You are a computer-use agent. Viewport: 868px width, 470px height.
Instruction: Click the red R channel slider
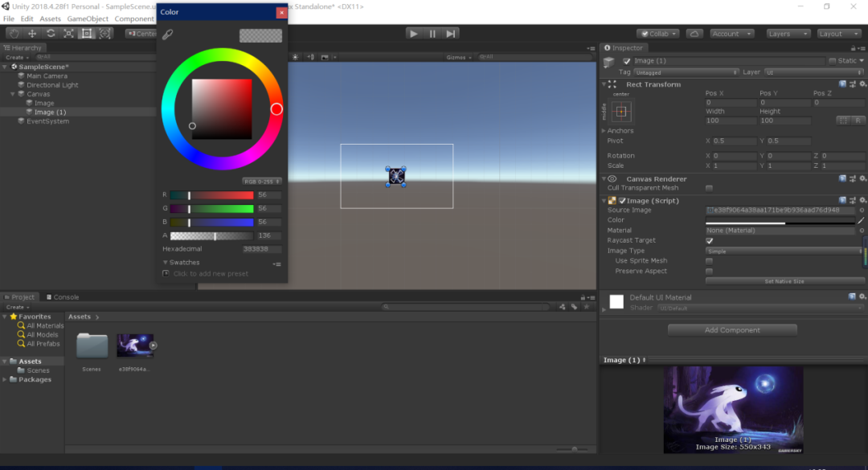(x=211, y=195)
